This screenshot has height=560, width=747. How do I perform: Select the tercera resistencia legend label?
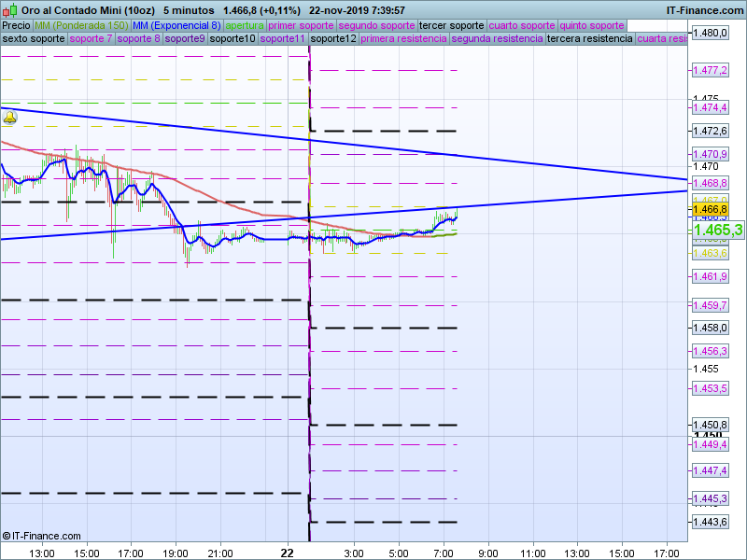click(588, 39)
